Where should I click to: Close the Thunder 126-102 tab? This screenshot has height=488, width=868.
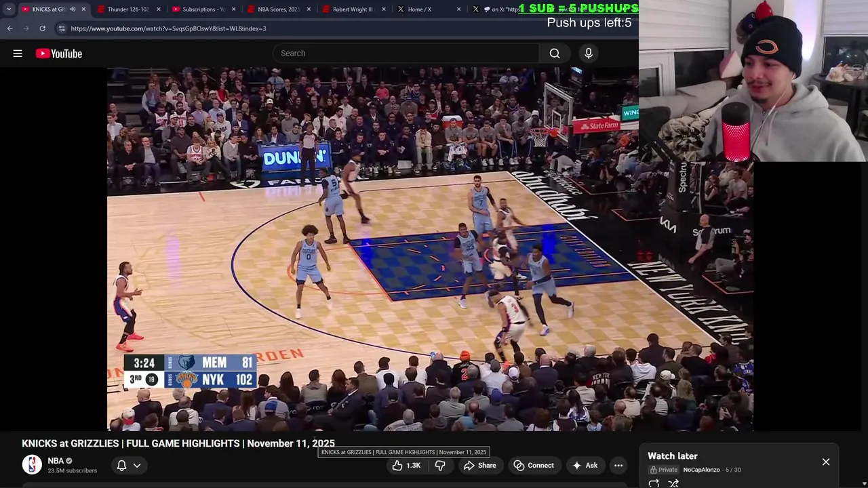coord(159,9)
